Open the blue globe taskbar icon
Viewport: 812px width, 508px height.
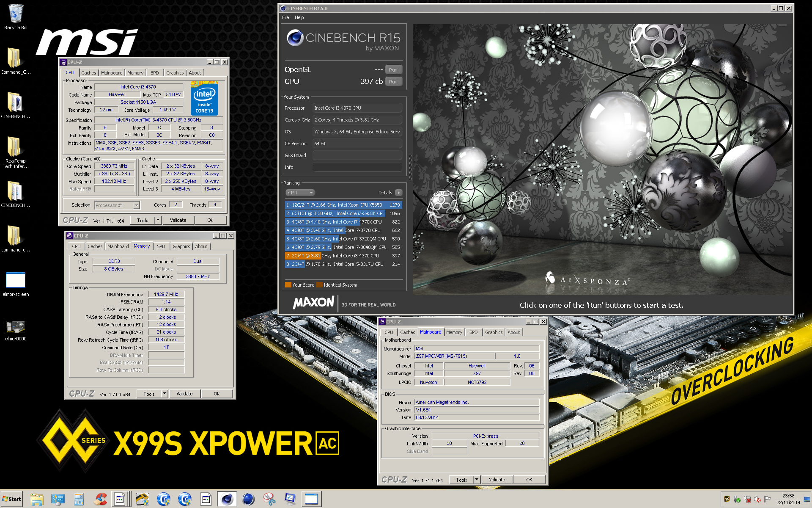[x=248, y=499]
